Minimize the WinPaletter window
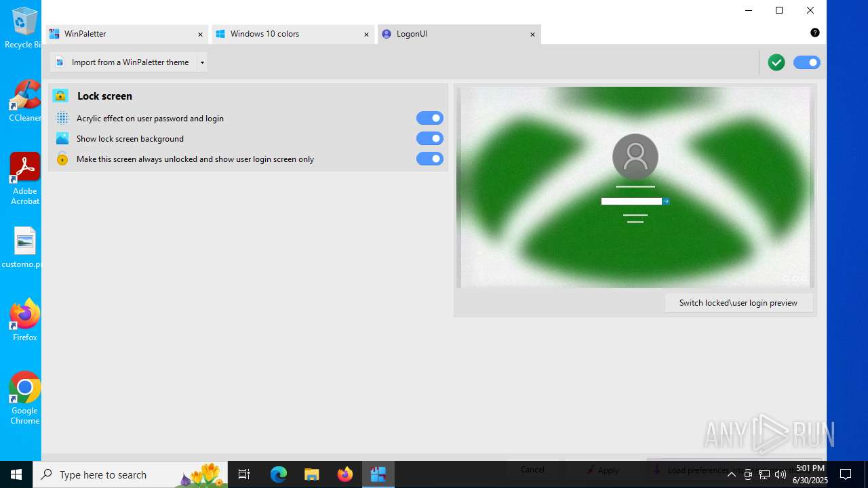Screen dimensions: 868x488 point(749,10)
